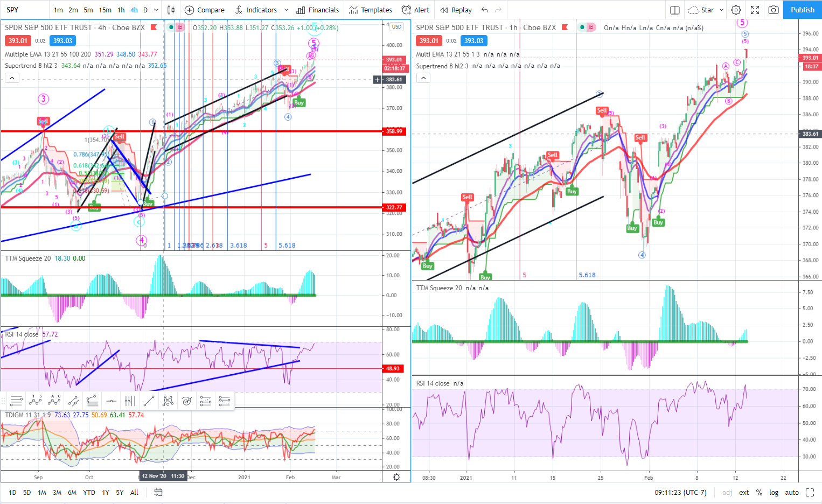Switch to the 1h timeframe

[121, 10]
